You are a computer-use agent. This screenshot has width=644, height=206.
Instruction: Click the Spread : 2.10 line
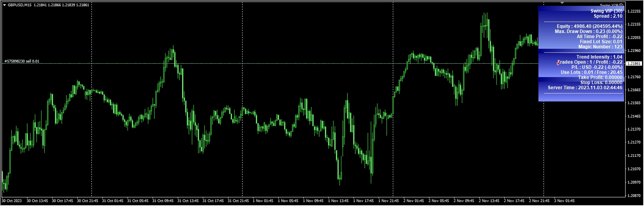pyautogui.click(x=608, y=16)
